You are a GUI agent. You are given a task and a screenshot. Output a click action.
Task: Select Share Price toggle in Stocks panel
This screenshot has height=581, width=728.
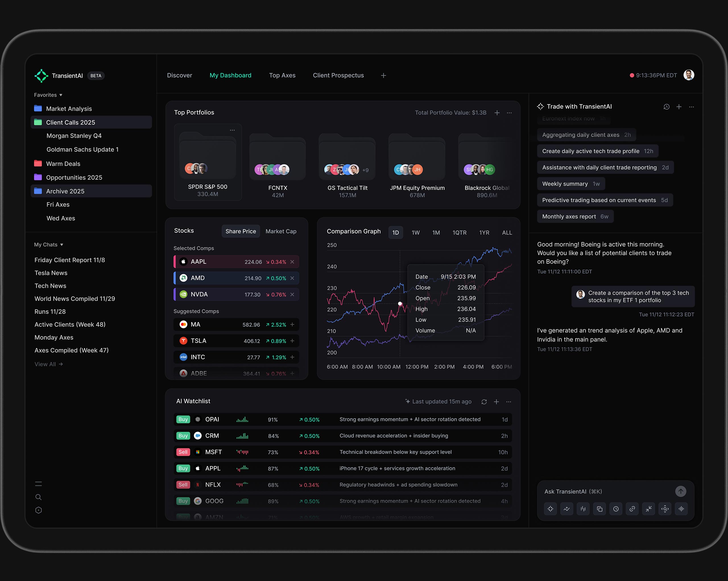click(240, 232)
